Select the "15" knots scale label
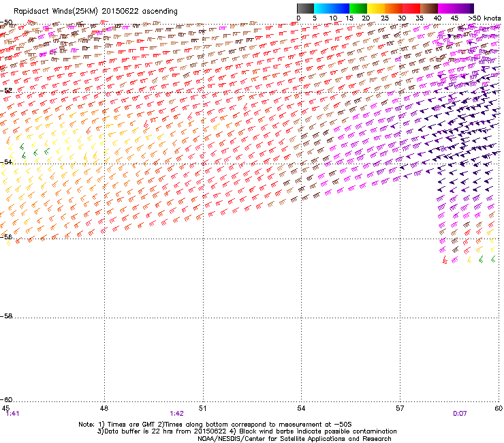Image resolution: width=504 pixels, height=443 pixels. tap(349, 18)
